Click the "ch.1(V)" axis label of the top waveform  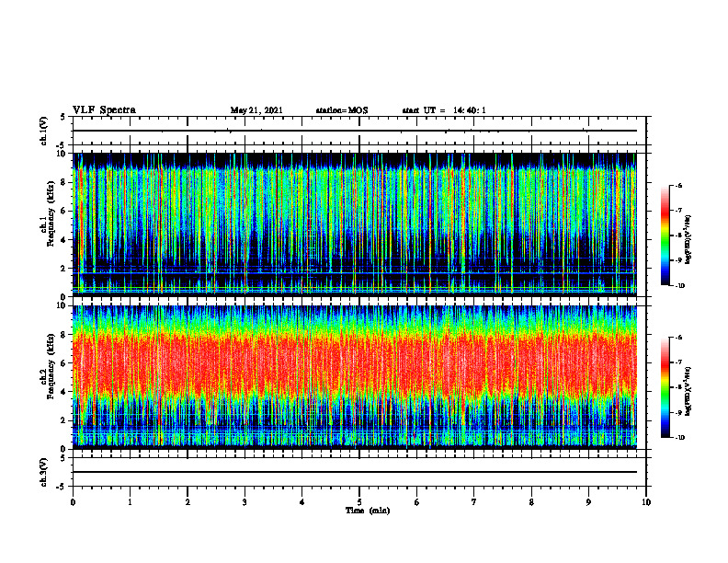pos(44,131)
